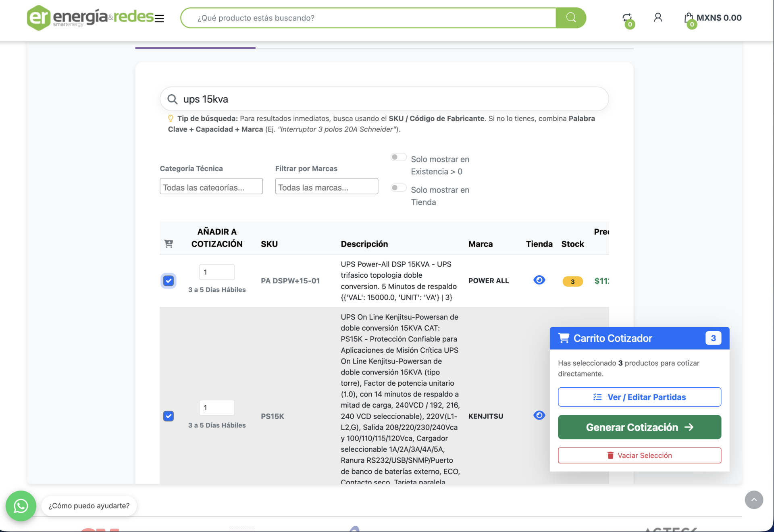Click the ¿Cómo puedo ayudarte? chat bubble
774x532 pixels.
point(89,506)
